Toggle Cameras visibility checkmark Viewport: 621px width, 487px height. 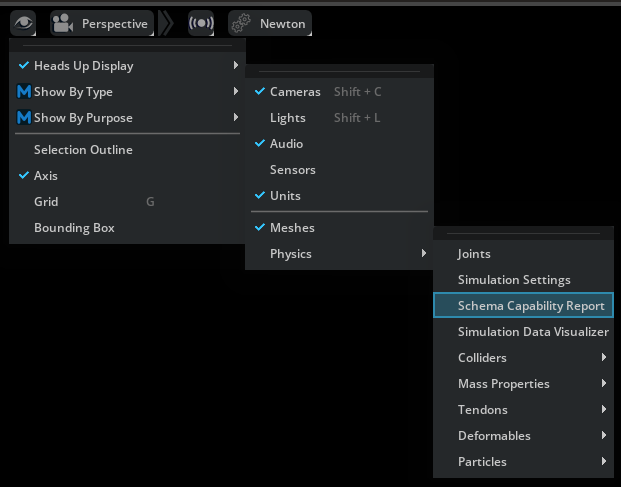pos(260,91)
